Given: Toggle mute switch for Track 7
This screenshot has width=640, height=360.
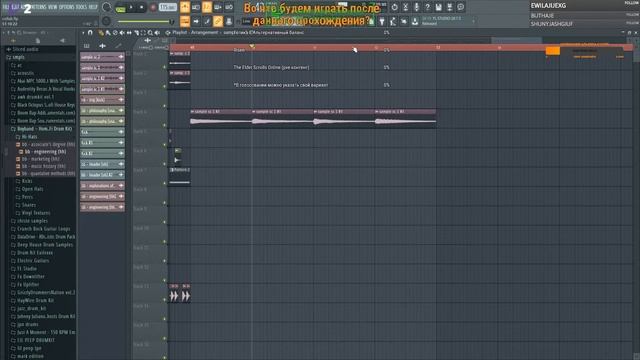Looking at the screenshot, I should pos(164,183).
